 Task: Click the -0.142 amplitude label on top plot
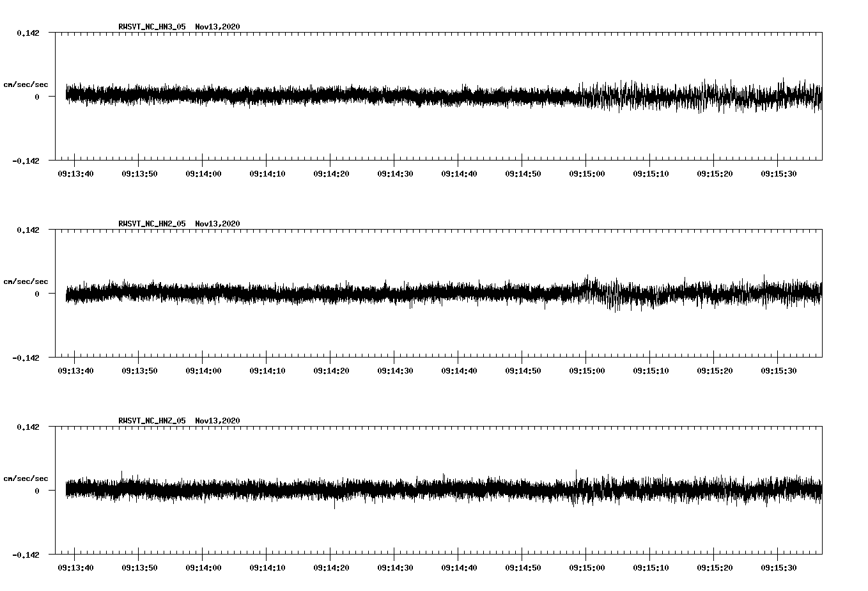click(26, 161)
